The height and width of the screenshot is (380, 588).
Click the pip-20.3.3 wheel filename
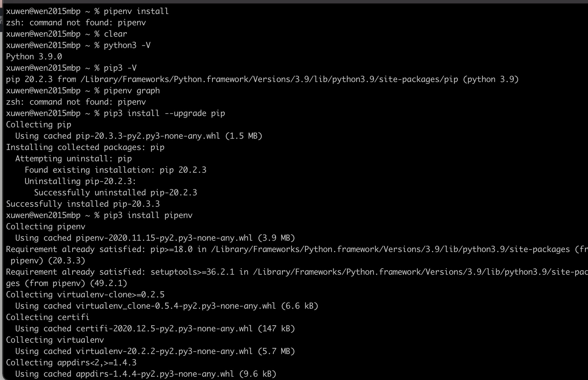[x=148, y=136]
